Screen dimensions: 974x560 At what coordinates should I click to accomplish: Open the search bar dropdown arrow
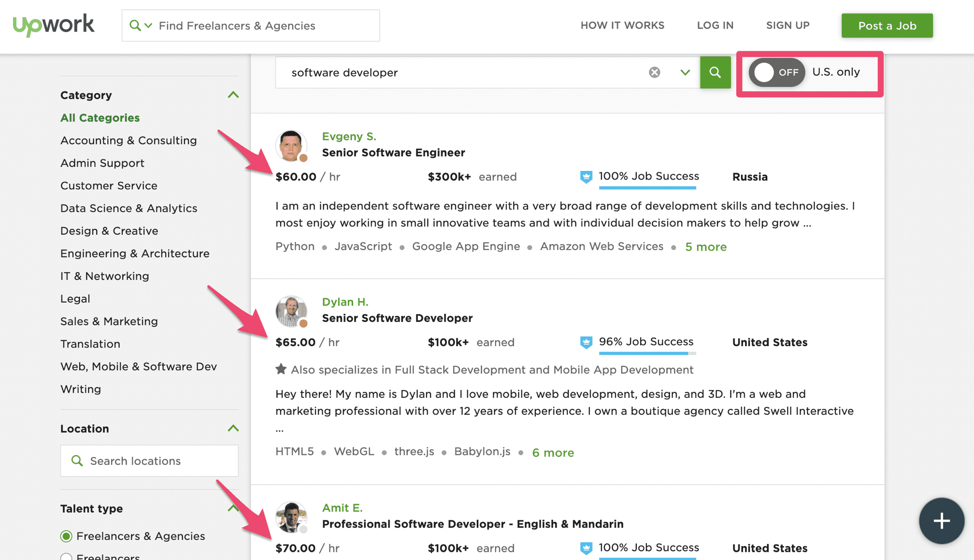685,72
